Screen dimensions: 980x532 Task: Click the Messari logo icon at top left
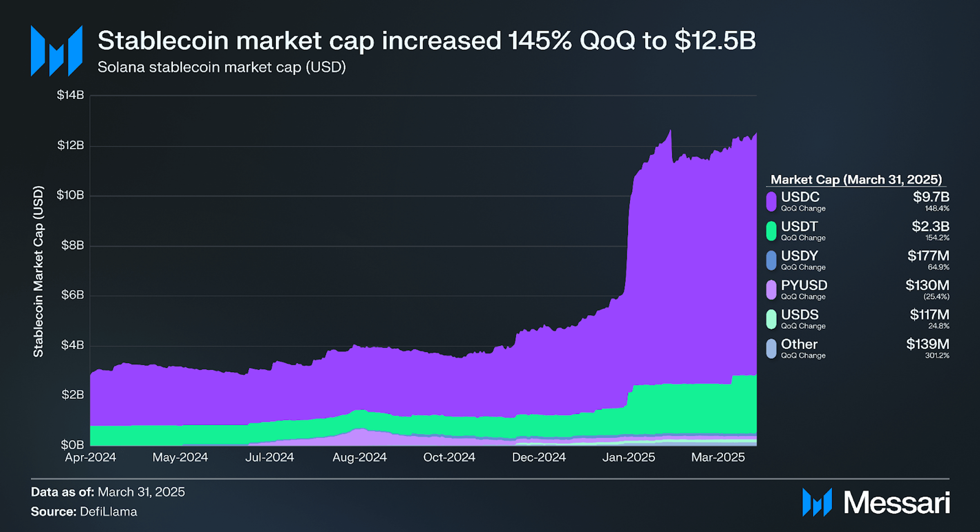point(57,51)
